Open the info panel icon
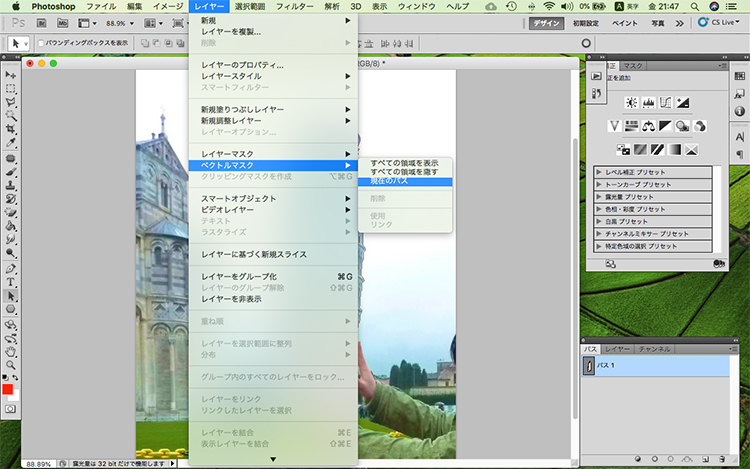Image resolution: width=750 pixels, height=469 pixels. click(x=739, y=111)
